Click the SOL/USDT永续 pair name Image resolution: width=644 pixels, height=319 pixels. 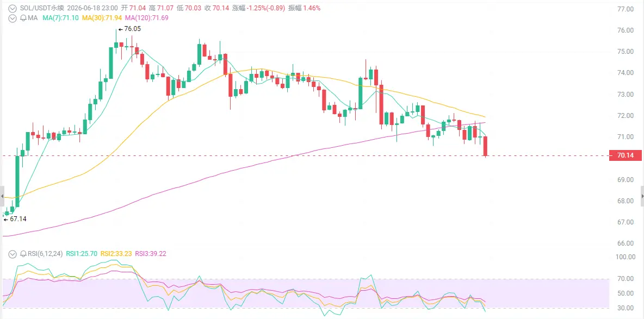(x=42, y=8)
